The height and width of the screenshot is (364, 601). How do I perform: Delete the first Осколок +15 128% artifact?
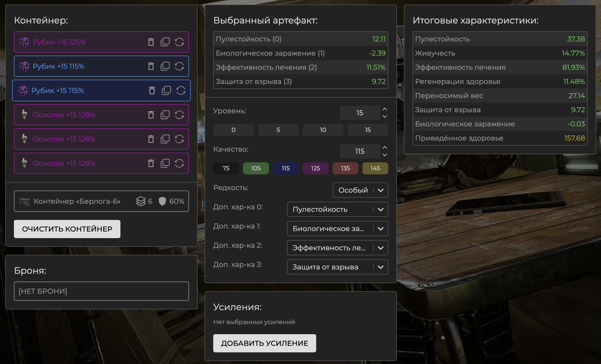click(151, 115)
